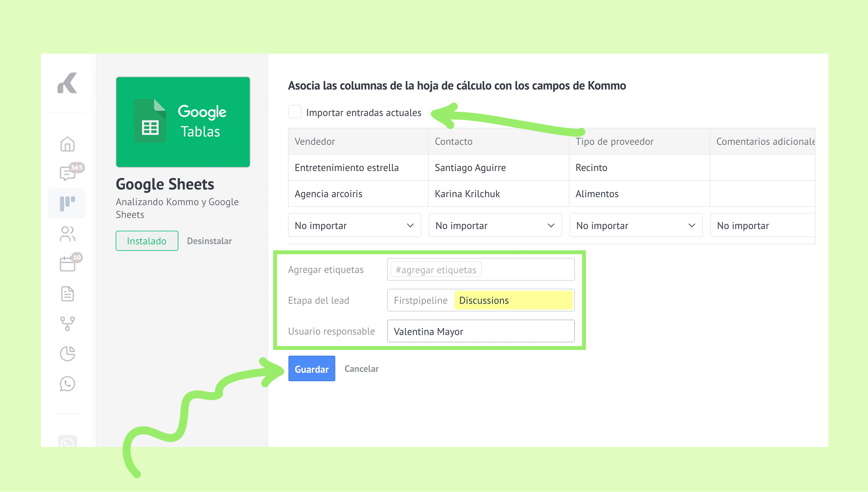Expand the Tipo de proveedor No importar dropdown
Screen dimensions: 868x492
click(x=636, y=225)
